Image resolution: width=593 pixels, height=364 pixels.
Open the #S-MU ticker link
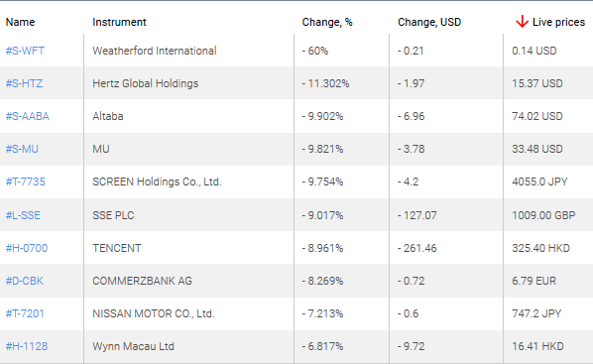coord(22,149)
